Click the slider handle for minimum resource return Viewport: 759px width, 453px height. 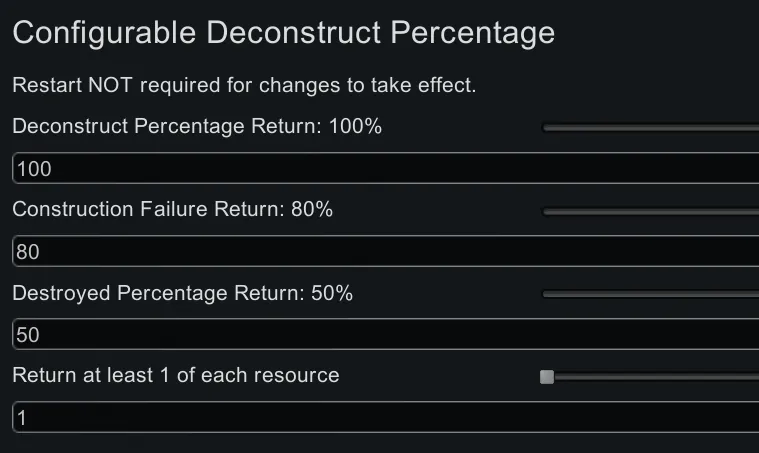[547, 377]
